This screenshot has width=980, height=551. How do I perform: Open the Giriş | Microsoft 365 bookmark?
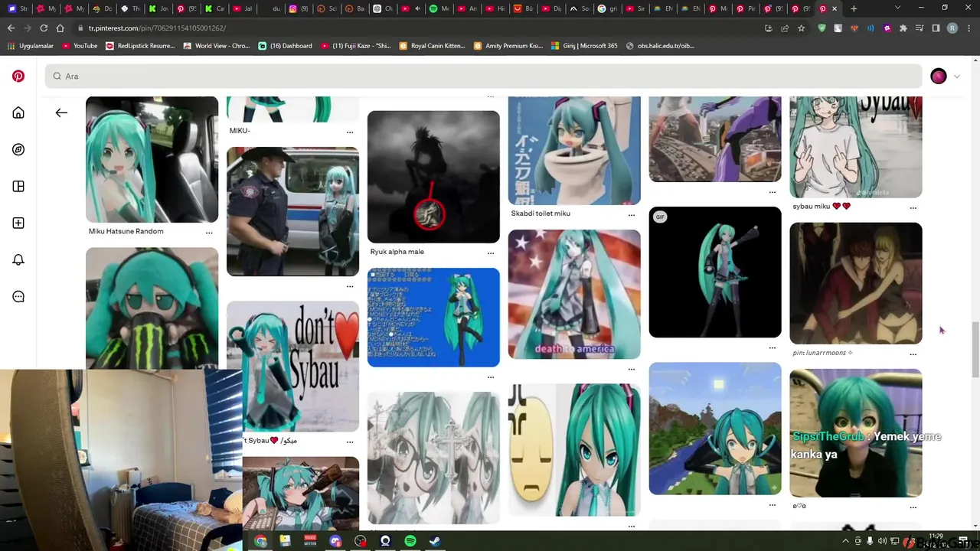[x=583, y=46]
